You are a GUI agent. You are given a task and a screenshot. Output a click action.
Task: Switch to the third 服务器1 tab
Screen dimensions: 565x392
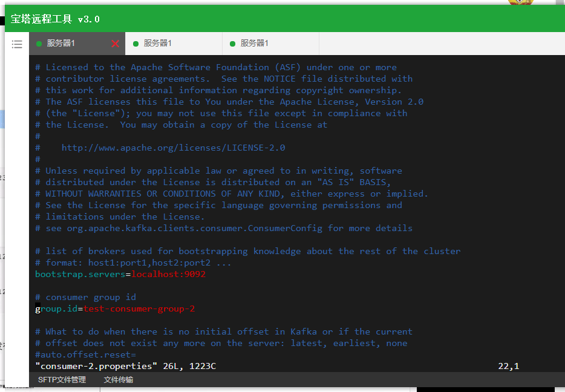[x=255, y=44]
